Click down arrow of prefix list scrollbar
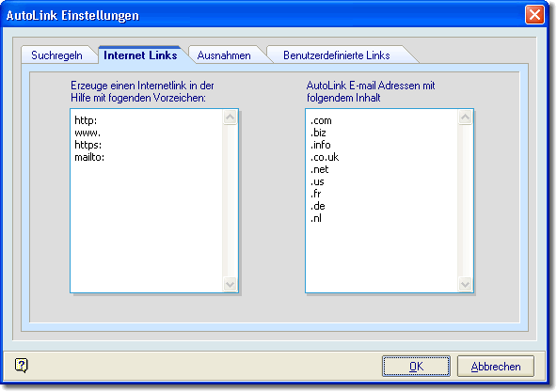 (231, 284)
